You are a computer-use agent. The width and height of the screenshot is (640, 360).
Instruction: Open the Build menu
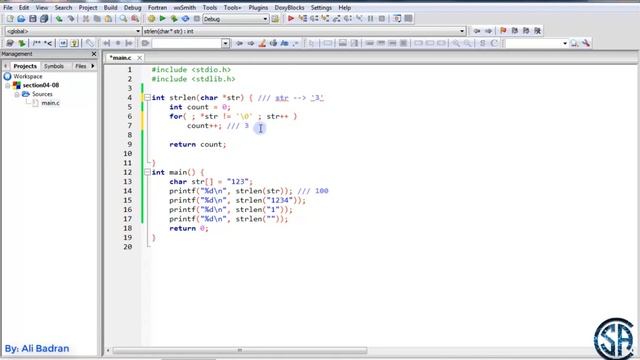tap(110, 7)
